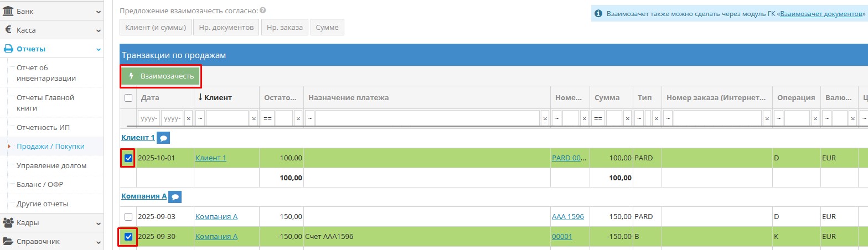
Task: Expand the Кадры sidebar section
Action: tap(98, 223)
